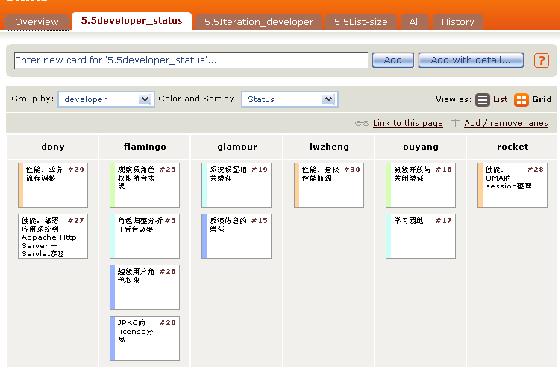Open the Group by developer dropdown

(106, 99)
